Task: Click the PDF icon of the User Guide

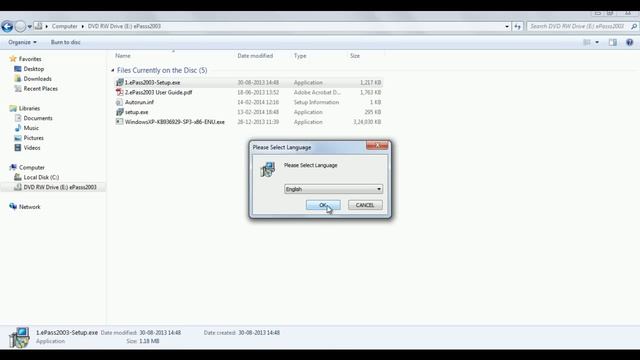Action: coord(119,92)
